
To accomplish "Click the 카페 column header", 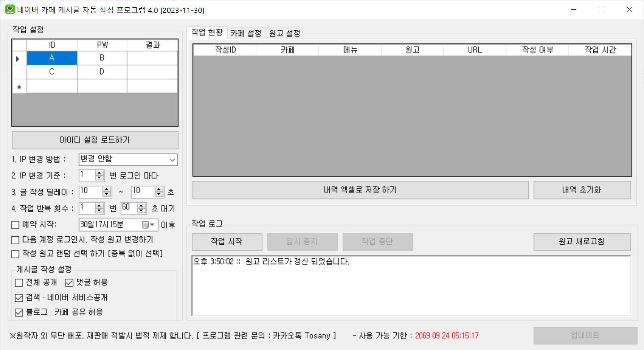I will (x=288, y=50).
